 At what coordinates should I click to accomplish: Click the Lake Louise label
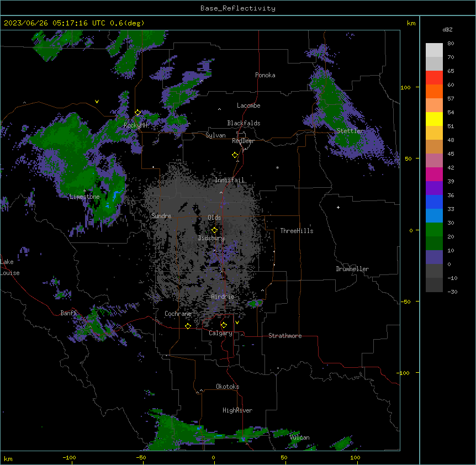point(10,267)
